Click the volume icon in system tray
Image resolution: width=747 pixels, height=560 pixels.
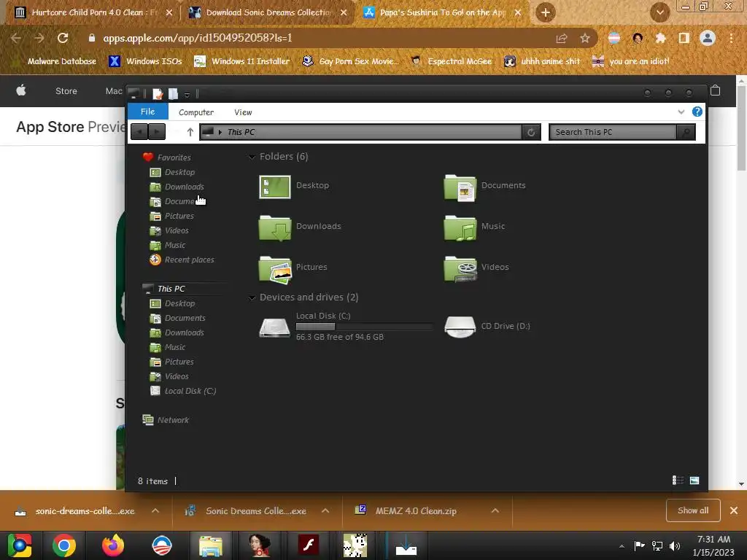click(x=675, y=546)
